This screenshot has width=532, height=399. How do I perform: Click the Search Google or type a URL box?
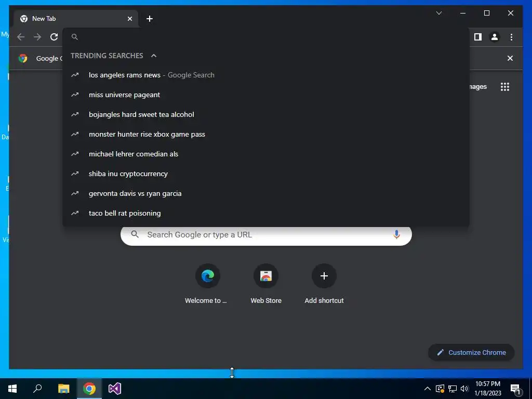coord(266,234)
